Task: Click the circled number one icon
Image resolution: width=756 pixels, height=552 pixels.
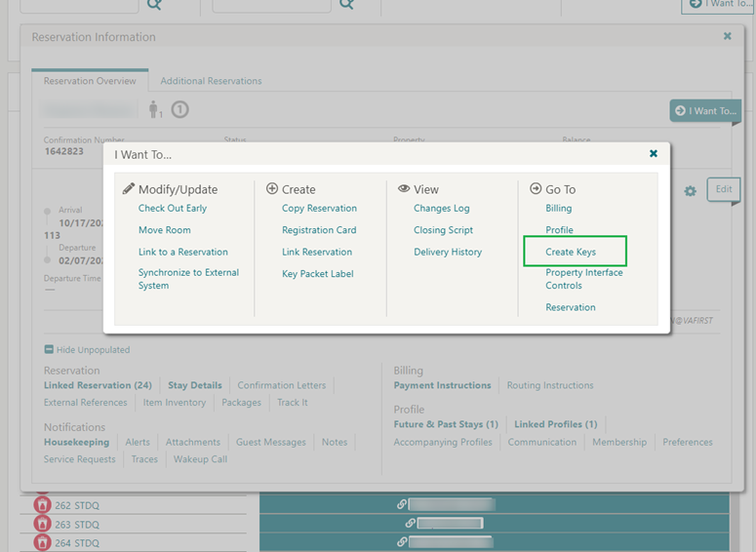Action: click(179, 109)
